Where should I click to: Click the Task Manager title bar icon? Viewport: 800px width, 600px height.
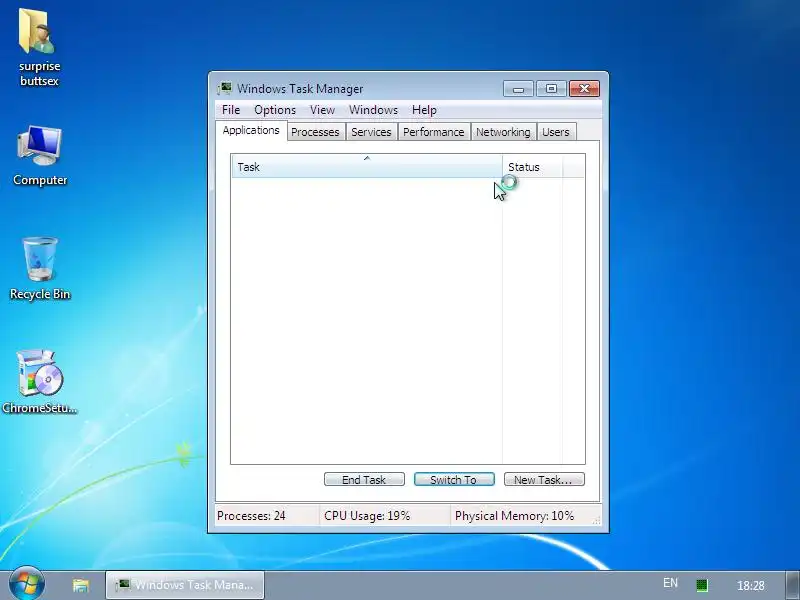(x=224, y=88)
